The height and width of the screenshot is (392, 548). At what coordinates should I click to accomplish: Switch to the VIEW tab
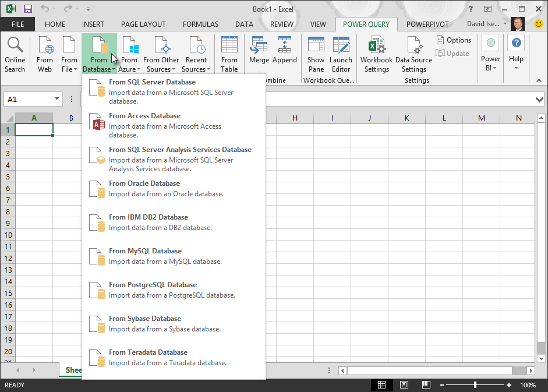318,24
